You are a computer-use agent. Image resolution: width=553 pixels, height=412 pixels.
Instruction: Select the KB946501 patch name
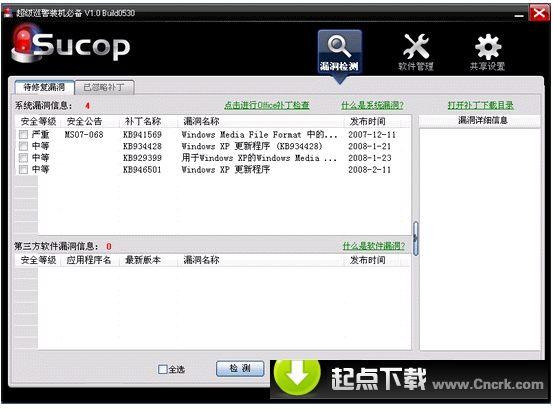142,170
